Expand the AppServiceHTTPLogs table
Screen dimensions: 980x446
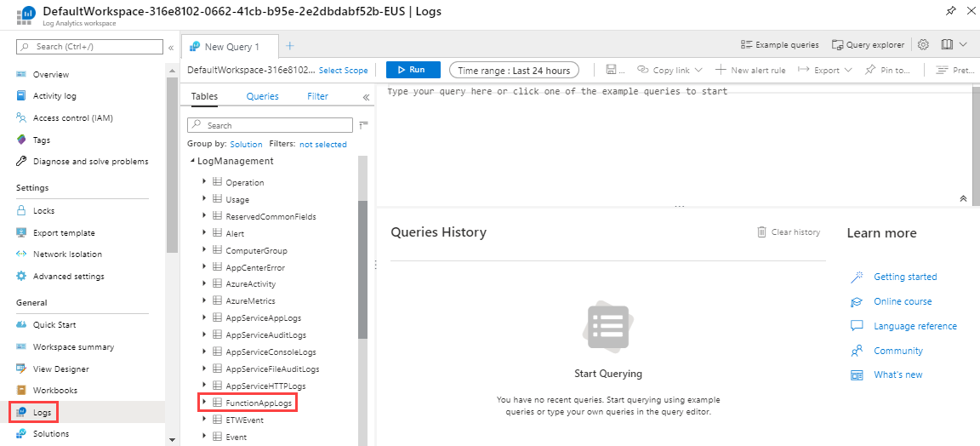tap(204, 386)
